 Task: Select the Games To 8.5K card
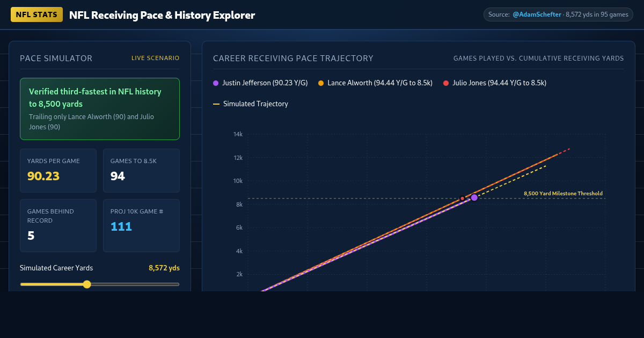tap(141, 171)
